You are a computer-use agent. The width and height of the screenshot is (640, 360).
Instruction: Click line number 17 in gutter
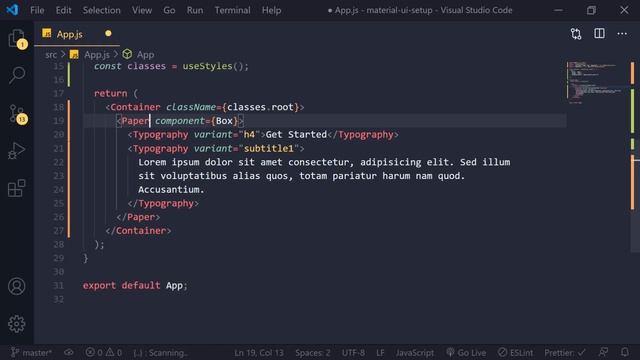click(59, 93)
